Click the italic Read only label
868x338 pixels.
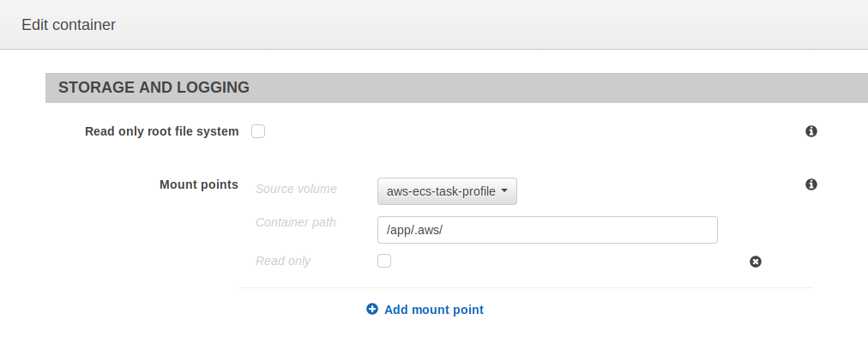[x=283, y=261]
